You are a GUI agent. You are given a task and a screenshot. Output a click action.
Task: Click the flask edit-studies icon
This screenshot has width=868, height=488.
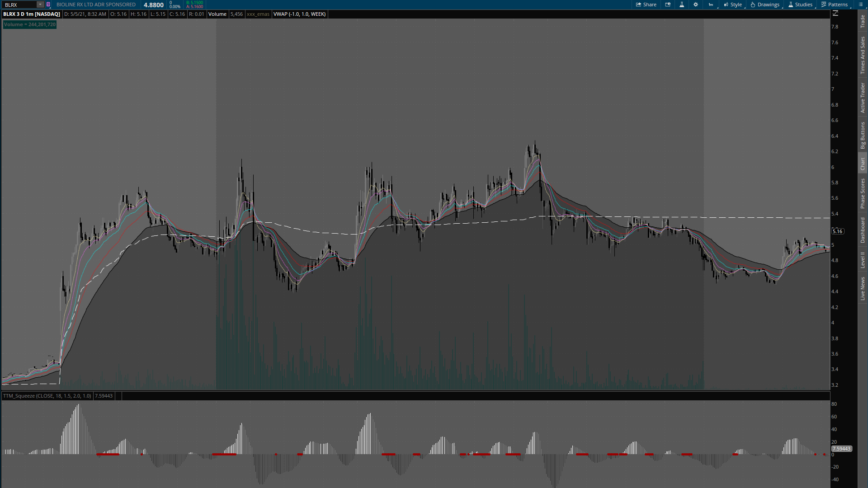[682, 5]
